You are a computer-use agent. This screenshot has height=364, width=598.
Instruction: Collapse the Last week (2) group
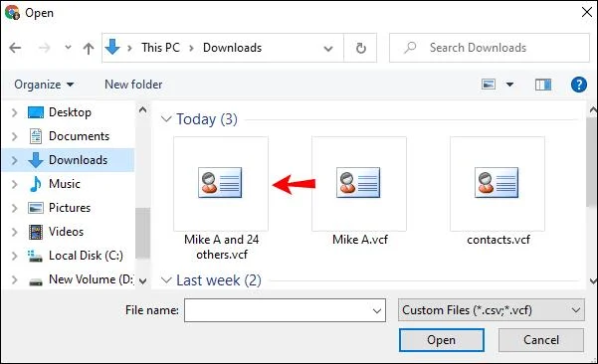pos(166,280)
